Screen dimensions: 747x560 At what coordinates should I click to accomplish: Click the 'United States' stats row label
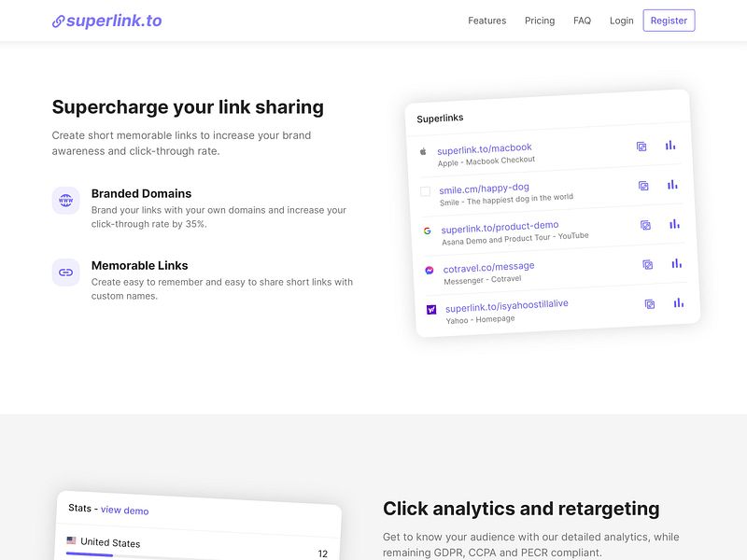point(110,542)
